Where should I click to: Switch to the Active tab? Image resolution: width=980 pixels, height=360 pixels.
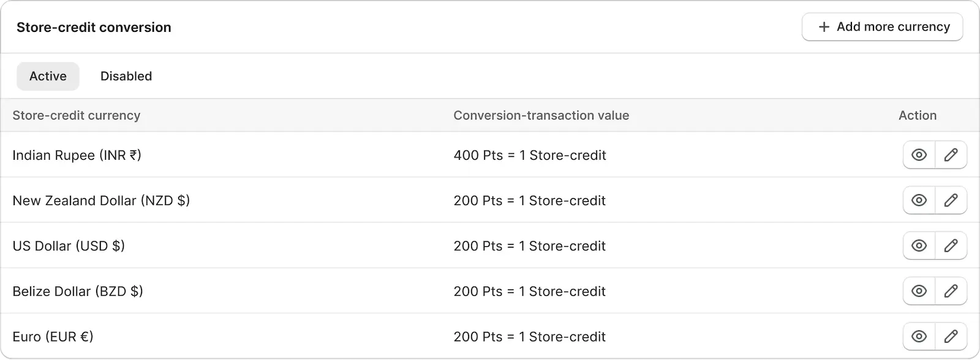[48, 76]
